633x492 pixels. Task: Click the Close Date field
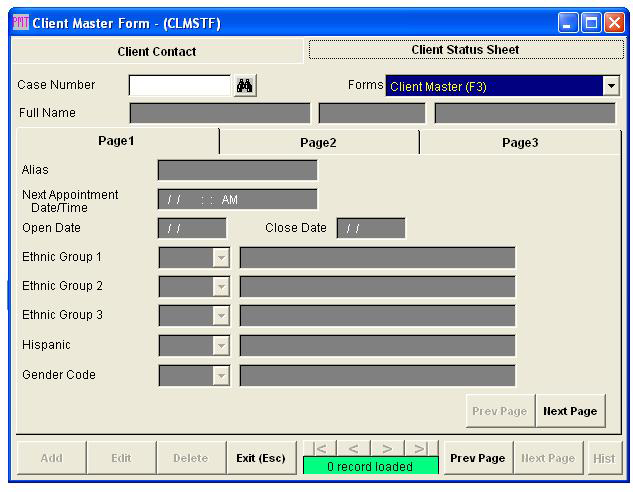pyautogui.click(x=371, y=228)
